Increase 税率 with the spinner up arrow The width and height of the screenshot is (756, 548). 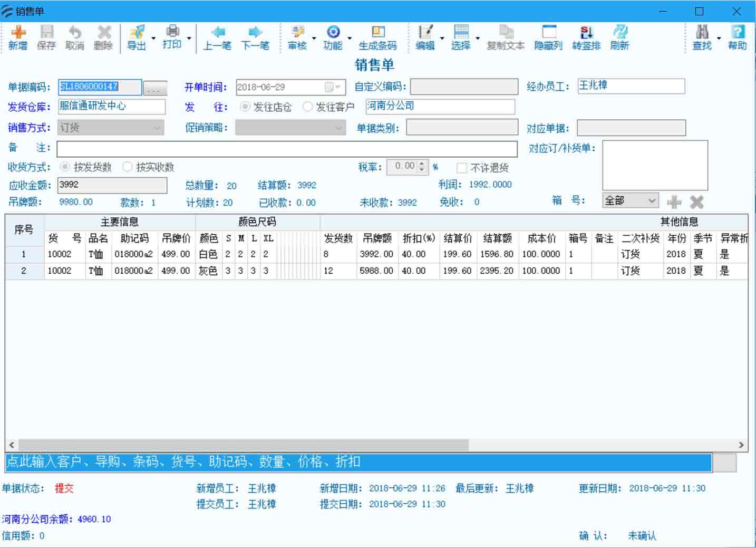[x=421, y=164]
